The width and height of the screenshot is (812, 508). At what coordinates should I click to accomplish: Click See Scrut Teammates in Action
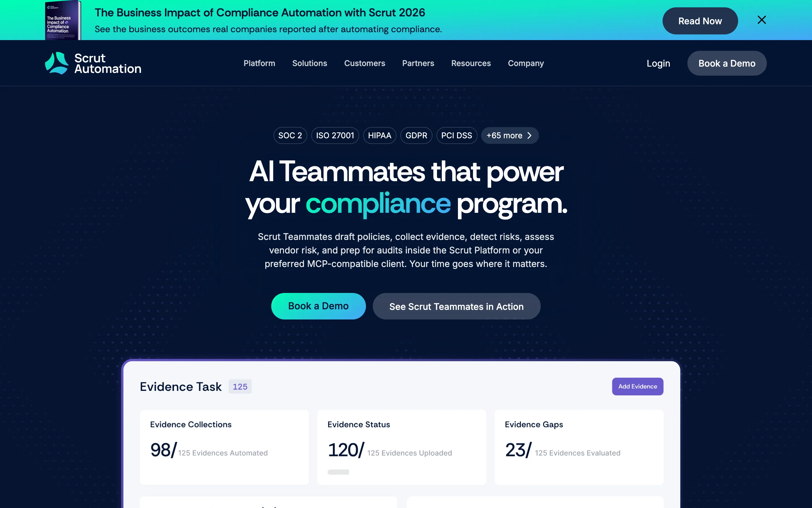[x=456, y=306]
